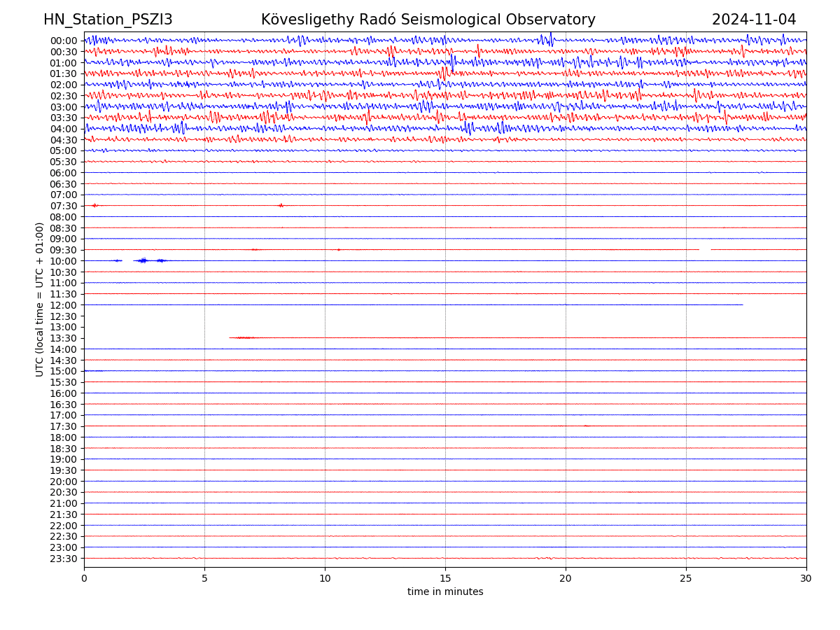The height and width of the screenshot is (630, 840).
Task: Select the 'time in minutes' x-axis label
Action: click(x=445, y=592)
